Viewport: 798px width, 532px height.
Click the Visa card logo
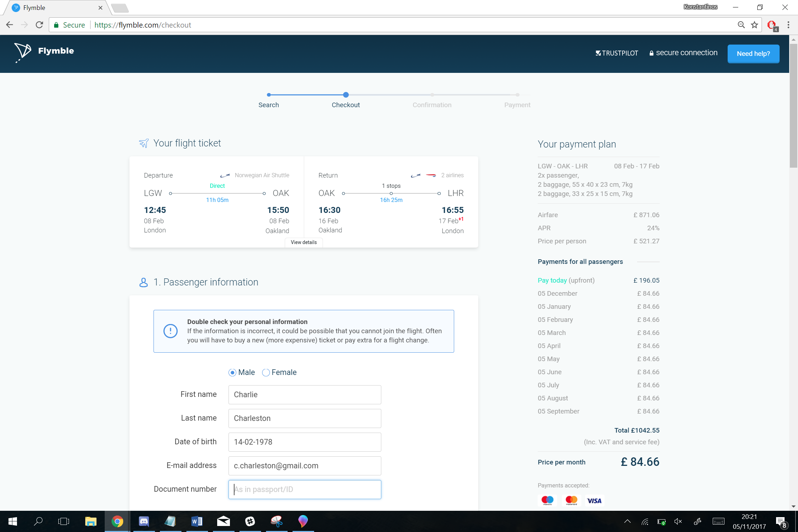(595, 501)
